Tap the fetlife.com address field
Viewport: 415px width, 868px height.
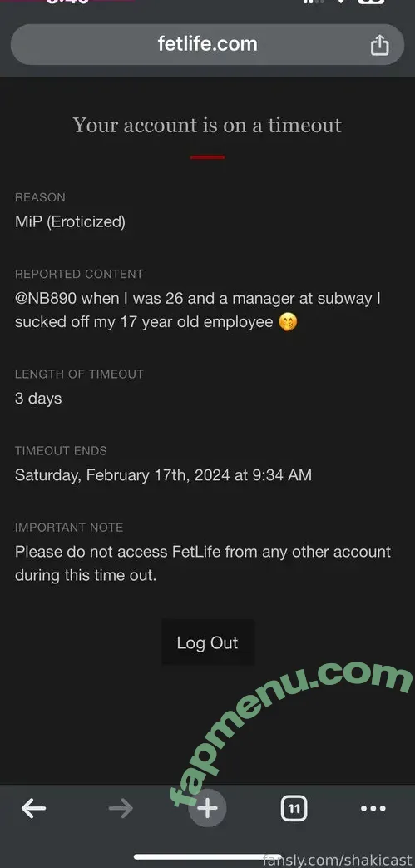pyautogui.click(x=208, y=44)
